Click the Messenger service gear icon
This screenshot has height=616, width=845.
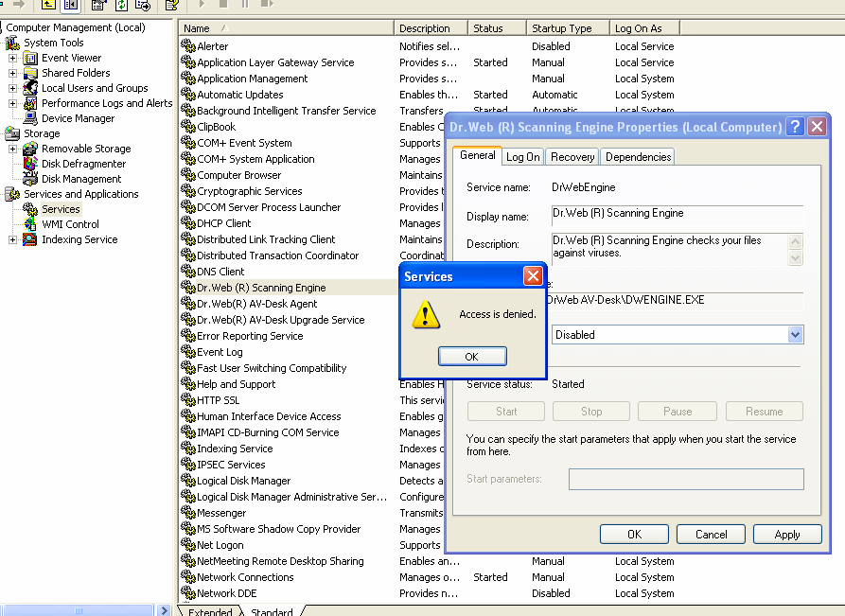(x=188, y=513)
